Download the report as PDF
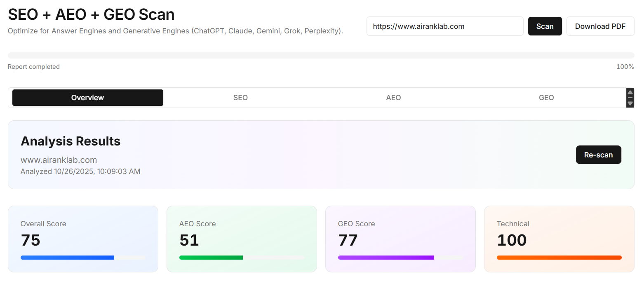 pyautogui.click(x=600, y=26)
